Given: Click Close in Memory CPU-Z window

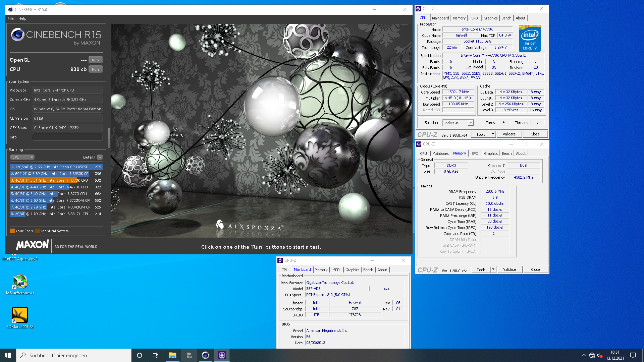Looking at the screenshot, I should point(535,270).
